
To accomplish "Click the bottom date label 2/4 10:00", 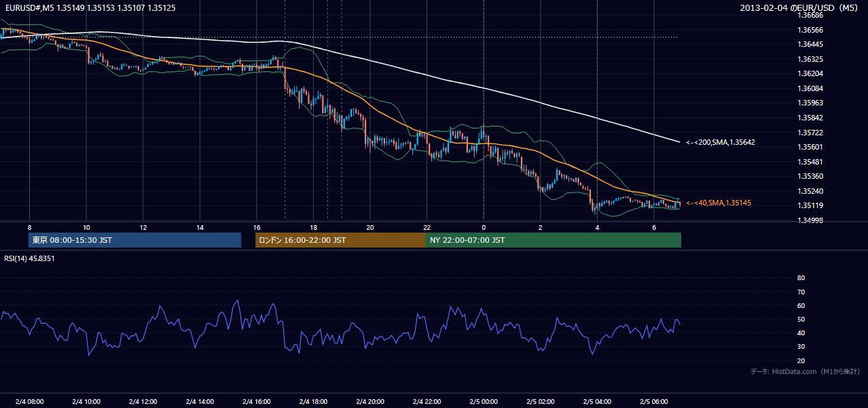I will 86,402.
